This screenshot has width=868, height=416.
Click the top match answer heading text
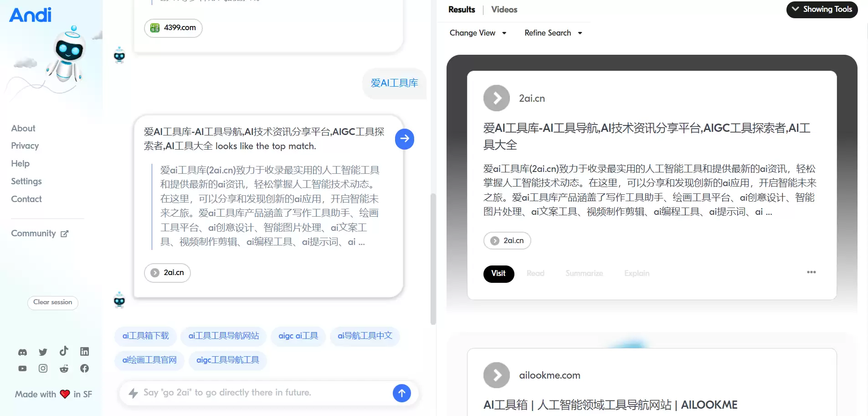(264, 139)
